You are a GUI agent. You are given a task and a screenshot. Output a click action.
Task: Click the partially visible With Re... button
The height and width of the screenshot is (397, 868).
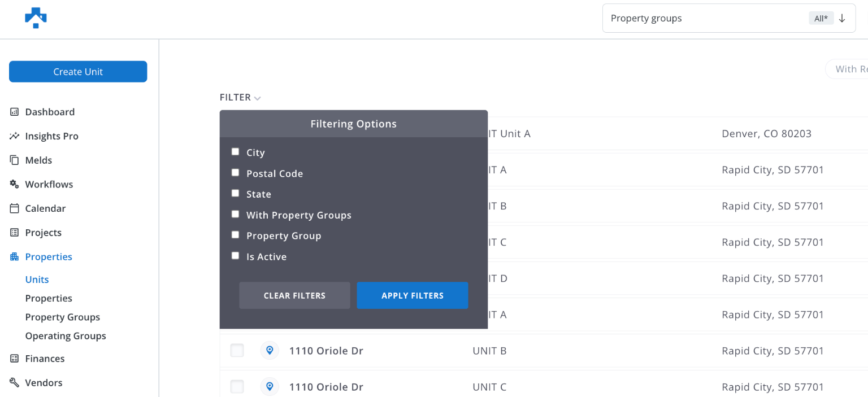pyautogui.click(x=847, y=69)
